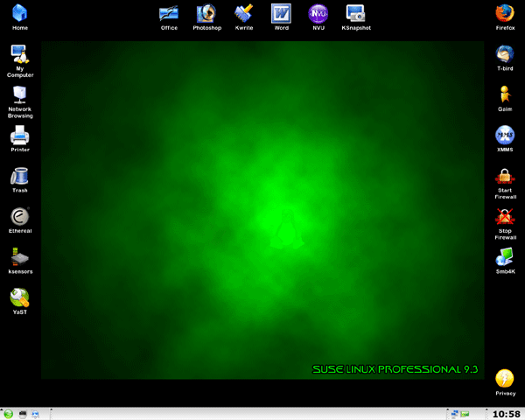Click the Privacy lightning icon
The width and height of the screenshot is (525, 420).
(505, 379)
